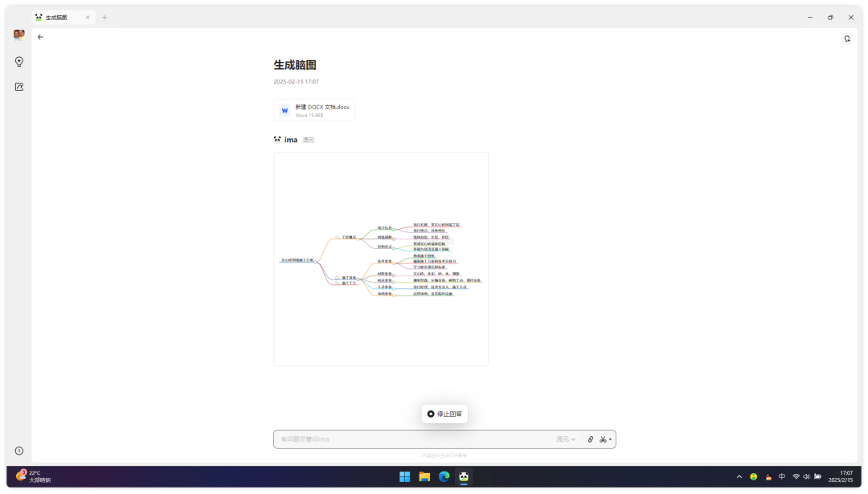Open the knowledge base lightbulb icon
The width and height of the screenshot is (868, 494).
19,62
